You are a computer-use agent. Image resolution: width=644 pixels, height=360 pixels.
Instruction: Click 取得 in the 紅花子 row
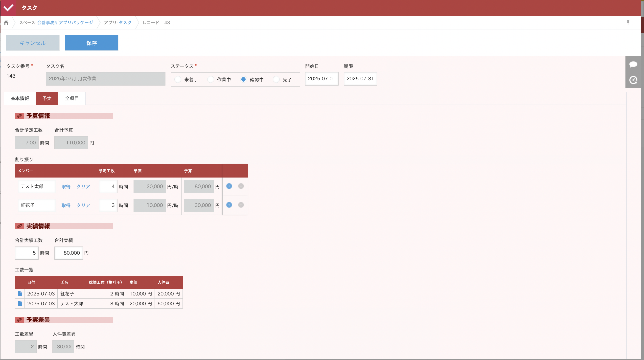[x=66, y=205]
